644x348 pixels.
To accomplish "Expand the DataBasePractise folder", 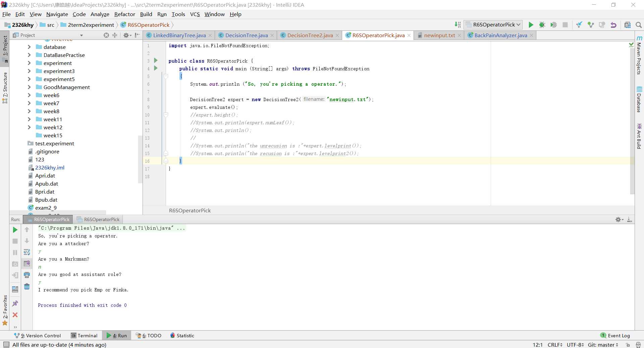I will 29,55.
